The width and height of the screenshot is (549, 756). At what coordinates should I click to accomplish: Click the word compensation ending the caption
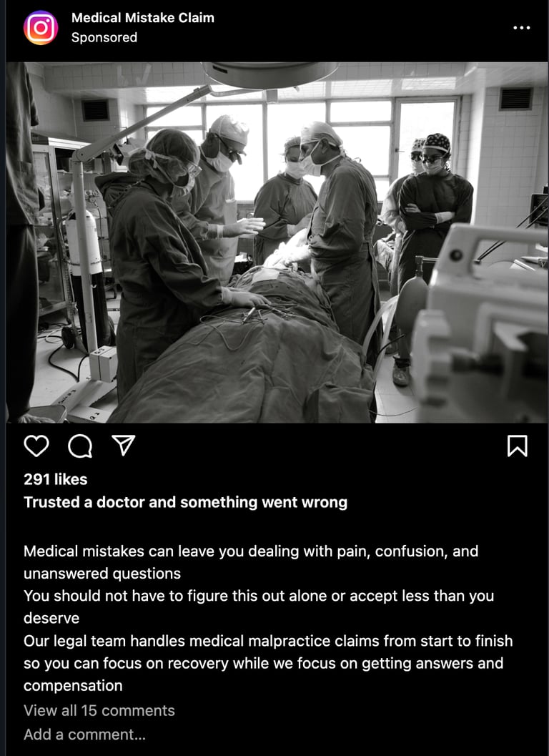73,686
